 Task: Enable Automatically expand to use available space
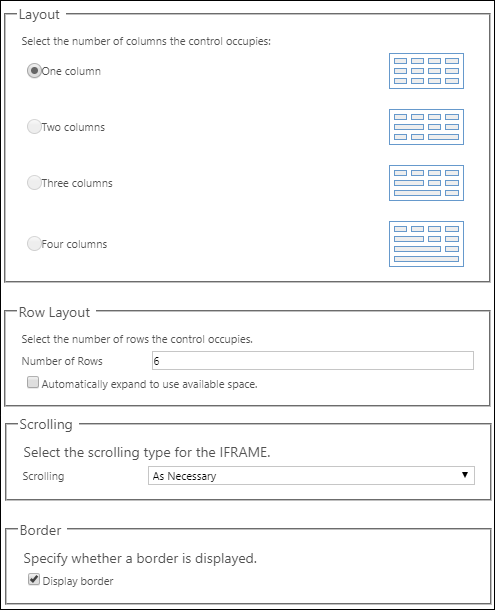coord(33,382)
